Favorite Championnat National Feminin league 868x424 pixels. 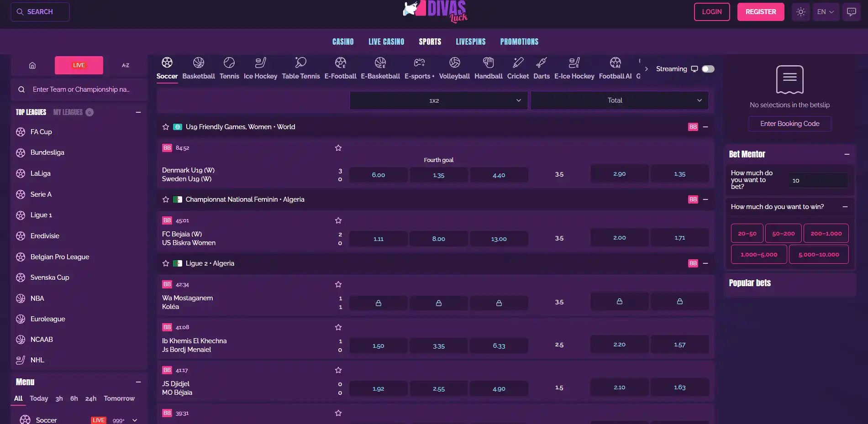pyautogui.click(x=166, y=199)
